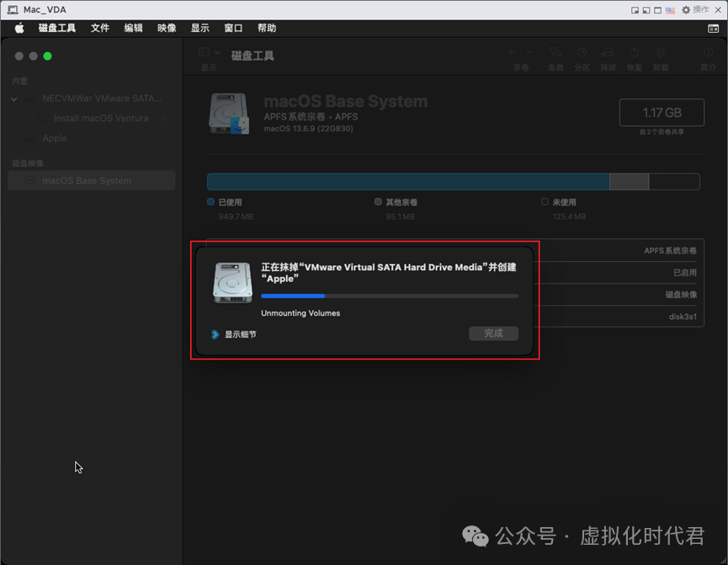The height and width of the screenshot is (565, 728).
Task: Click the 完成 button
Action: point(493,333)
